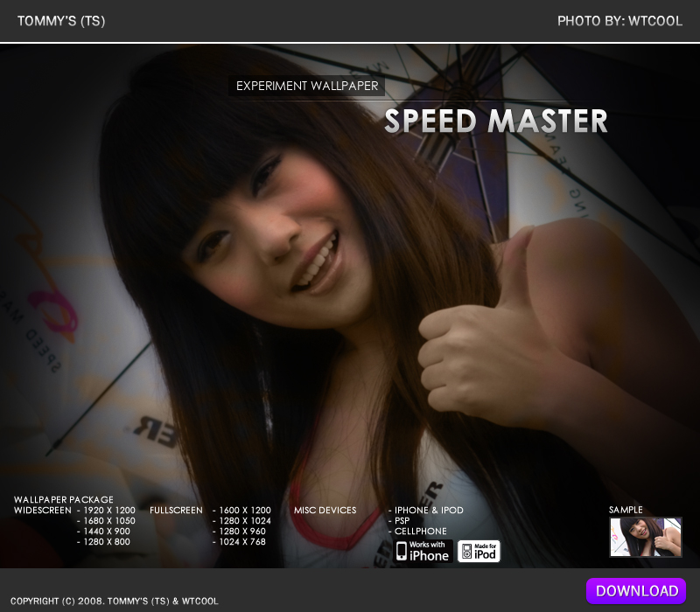
Task: Click the Works with iPhone badge
Action: (x=423, y=551)
